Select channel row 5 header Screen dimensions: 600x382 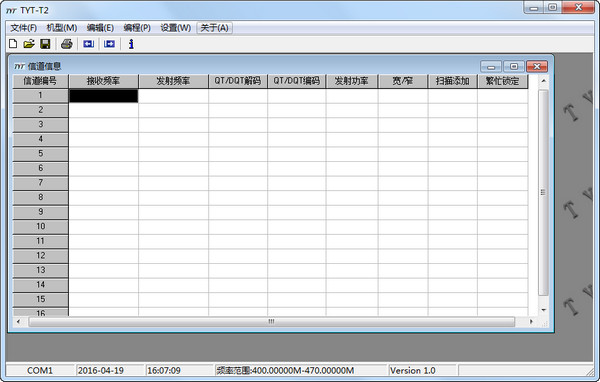40,154
